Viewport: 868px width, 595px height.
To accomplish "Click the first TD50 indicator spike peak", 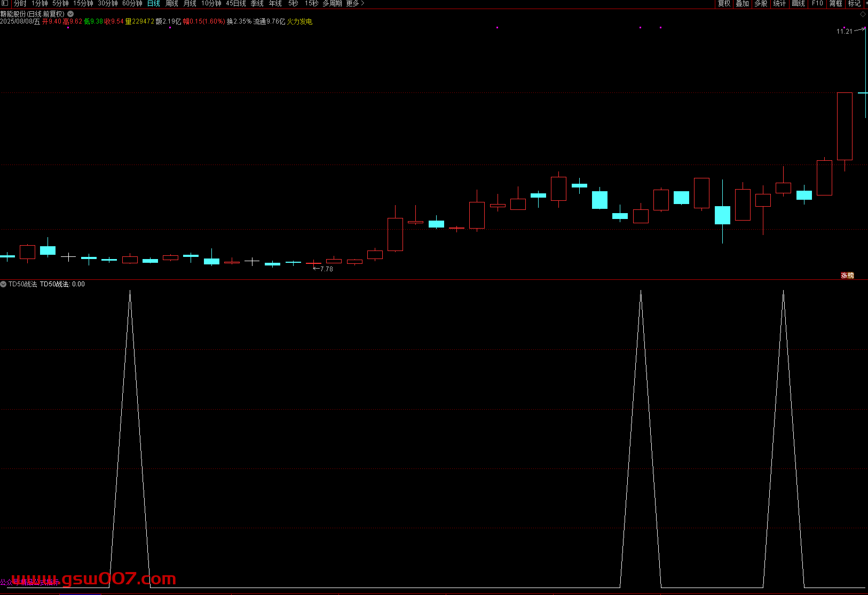I will coord(130,291).
